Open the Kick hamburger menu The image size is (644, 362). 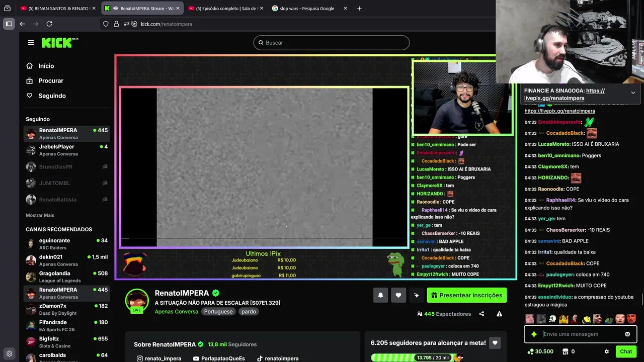[x=31, y=43]
